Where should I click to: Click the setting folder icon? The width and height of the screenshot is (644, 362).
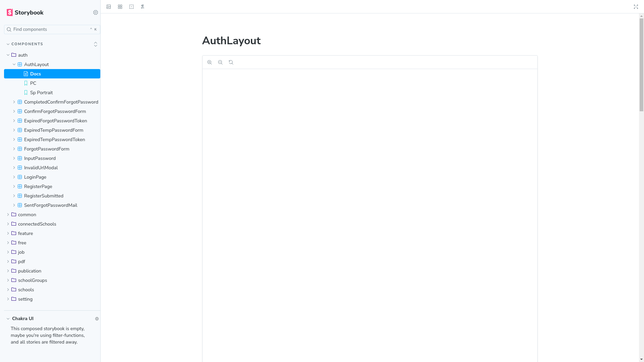click(14, 299)
